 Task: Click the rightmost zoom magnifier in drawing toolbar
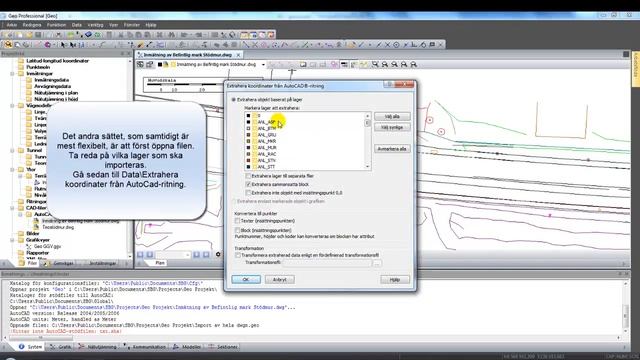(413, 64)
